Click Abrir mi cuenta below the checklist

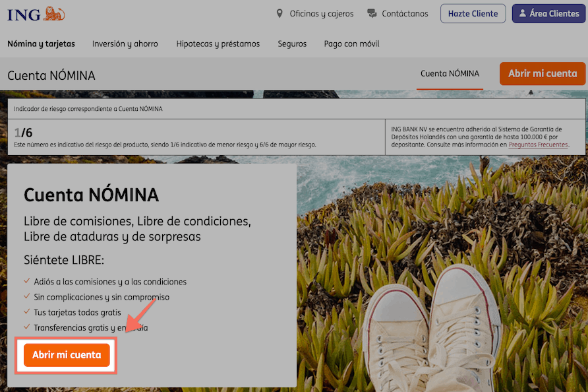pyautogui.click(x=67, y=355)
